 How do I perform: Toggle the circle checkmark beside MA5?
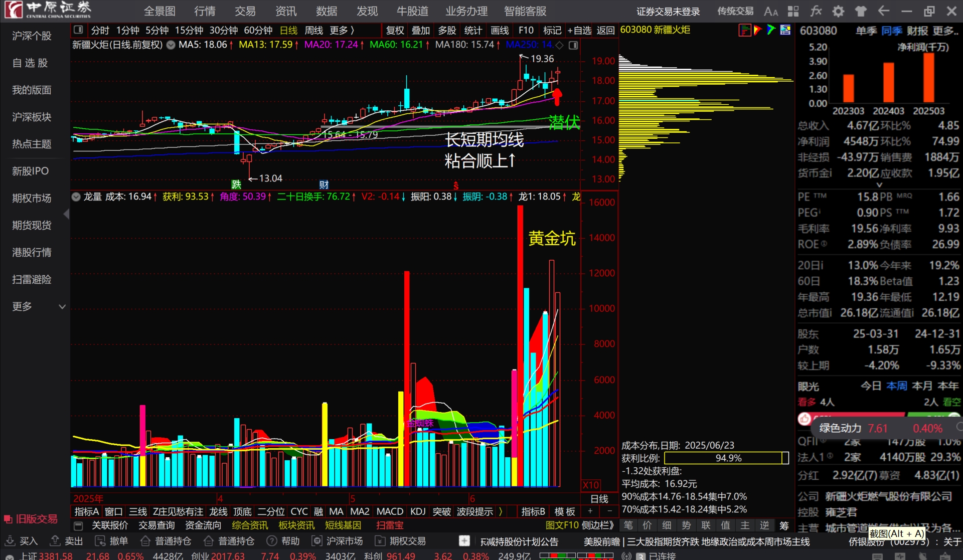tap(171, 45)
